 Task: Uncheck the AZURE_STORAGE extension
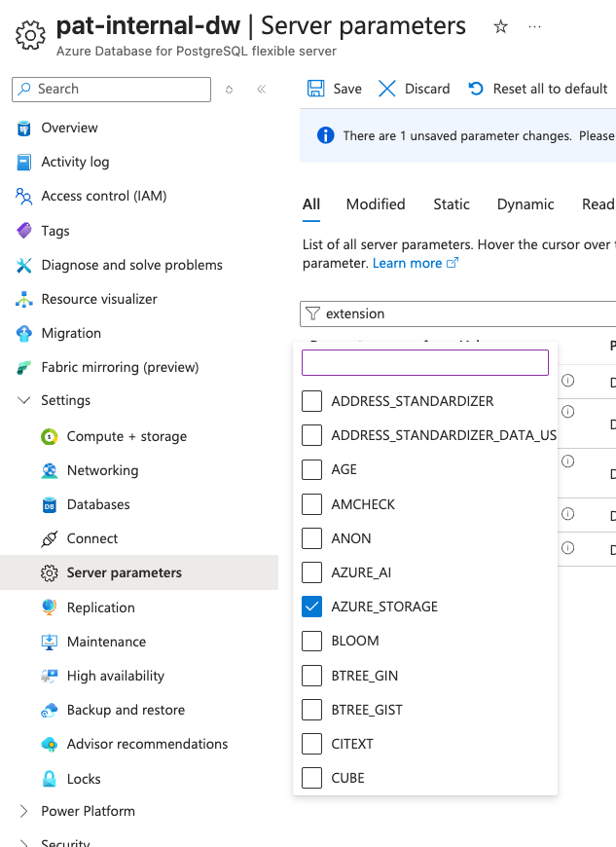click(311, 607)
